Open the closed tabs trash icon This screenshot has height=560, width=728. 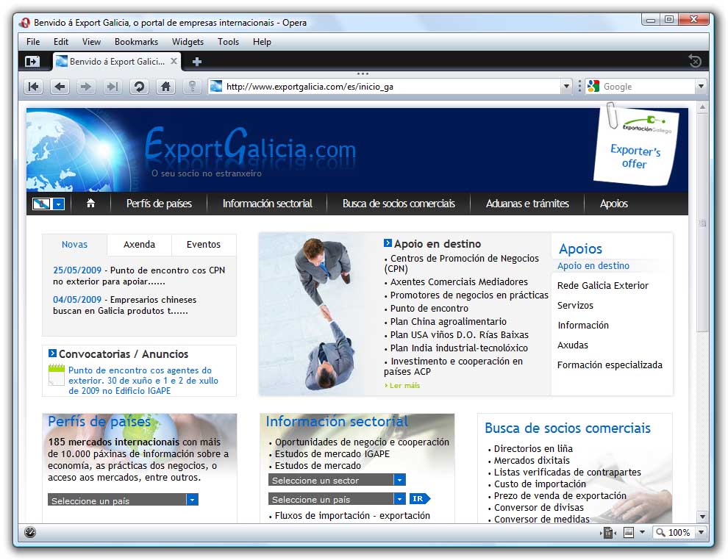tap(695, 61)
